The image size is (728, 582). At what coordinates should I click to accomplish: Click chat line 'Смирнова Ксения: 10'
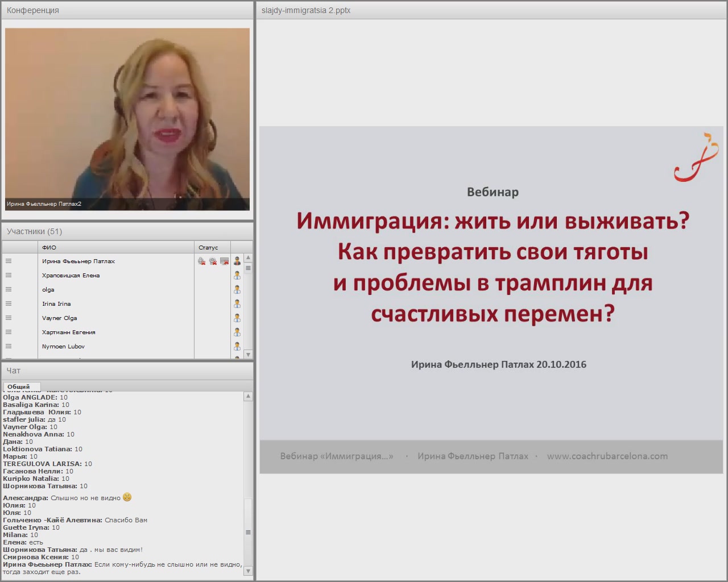click(x=41, y=557)
